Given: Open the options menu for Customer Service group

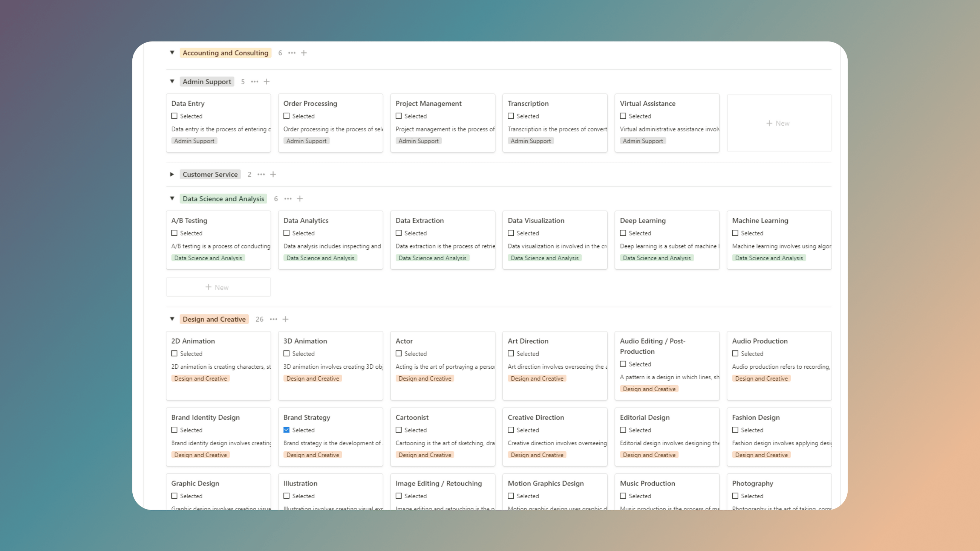Looking at the screenshot, I should coord(261,174).
